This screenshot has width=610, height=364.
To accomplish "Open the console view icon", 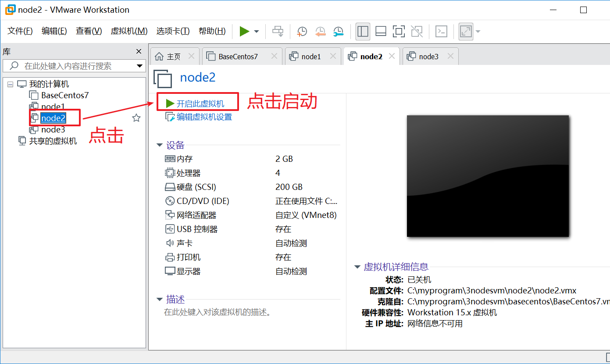I will pyautogui.click(x=441, y=31).
